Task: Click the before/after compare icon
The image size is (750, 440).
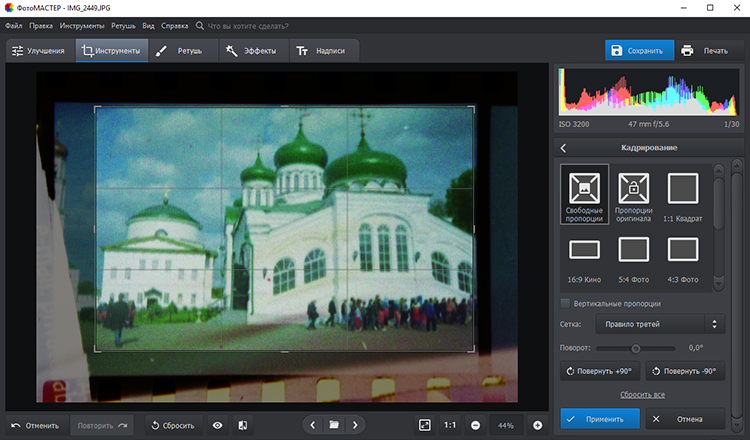Action: 243,425
